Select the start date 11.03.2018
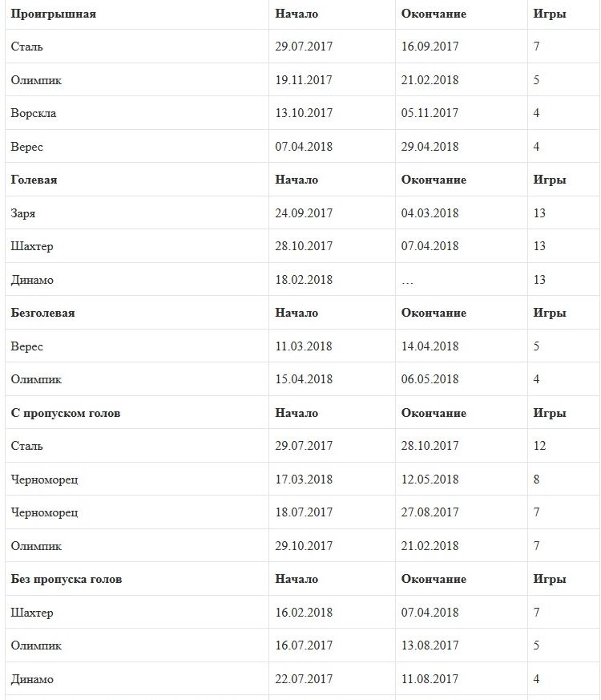Image resolution: width=601 pixels, height=700 pixels. point(304,346)
